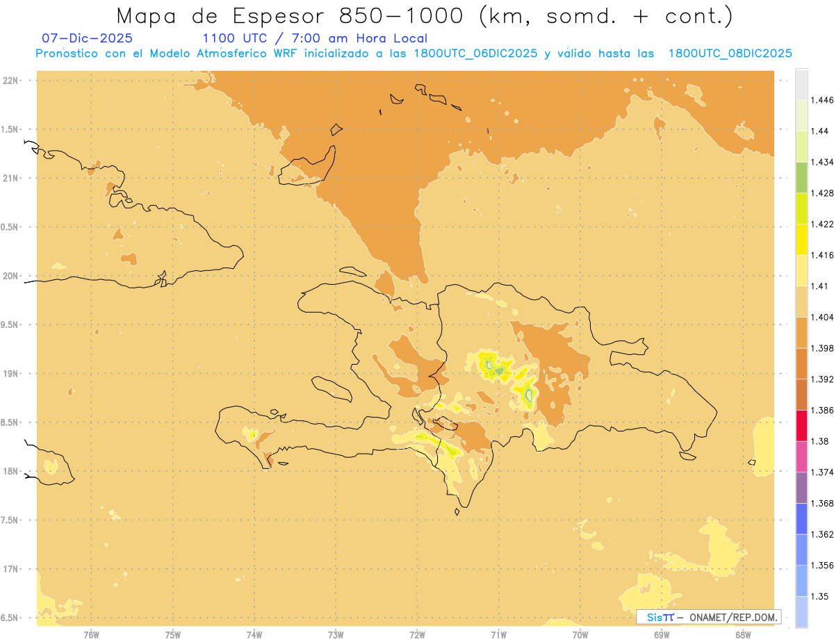
Task: Click the valid-until time '1800UTC_08DIC2025'
Action: pos(730,53)
